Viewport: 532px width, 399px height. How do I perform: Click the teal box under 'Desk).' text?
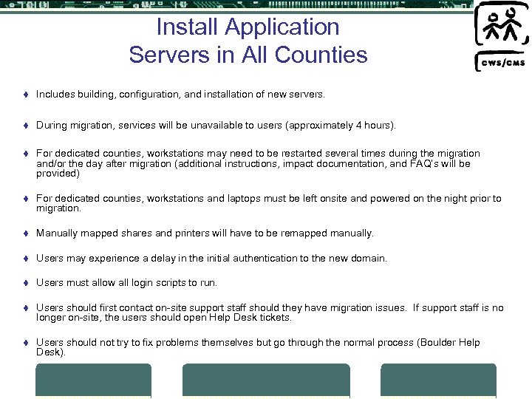click(93, 380)
